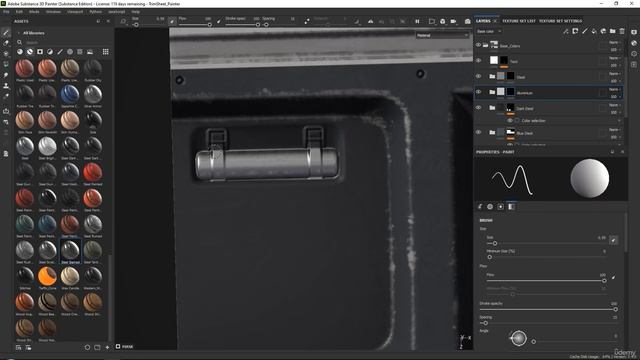The height and width of the screenshot is (360, 640).
Task: Select the Eraser tool in left toolbar
Action: tap(6, 43)
